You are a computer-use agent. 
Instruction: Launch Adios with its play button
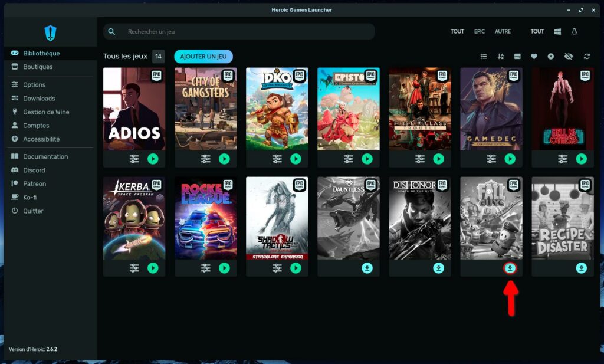[x=153, y=159]
